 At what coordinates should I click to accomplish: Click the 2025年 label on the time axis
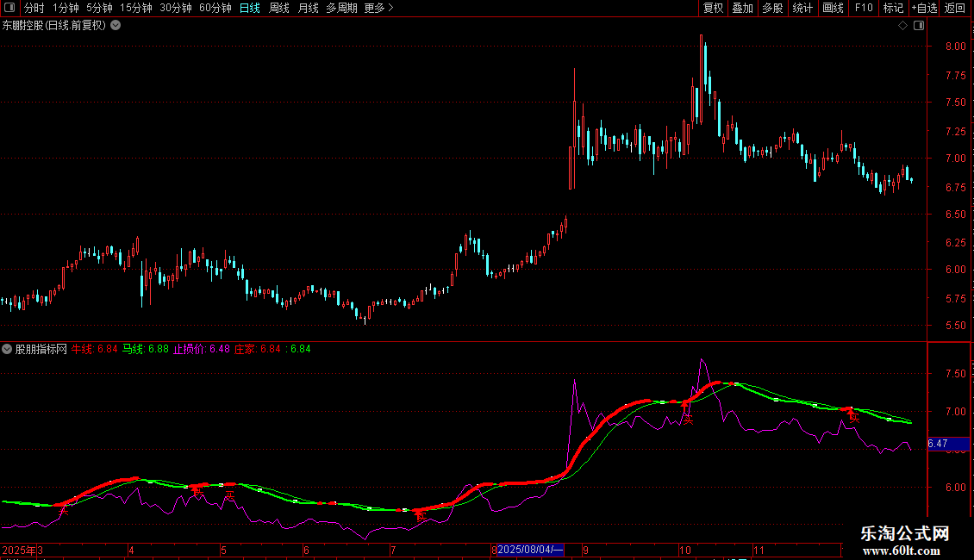tap(19, 550)
